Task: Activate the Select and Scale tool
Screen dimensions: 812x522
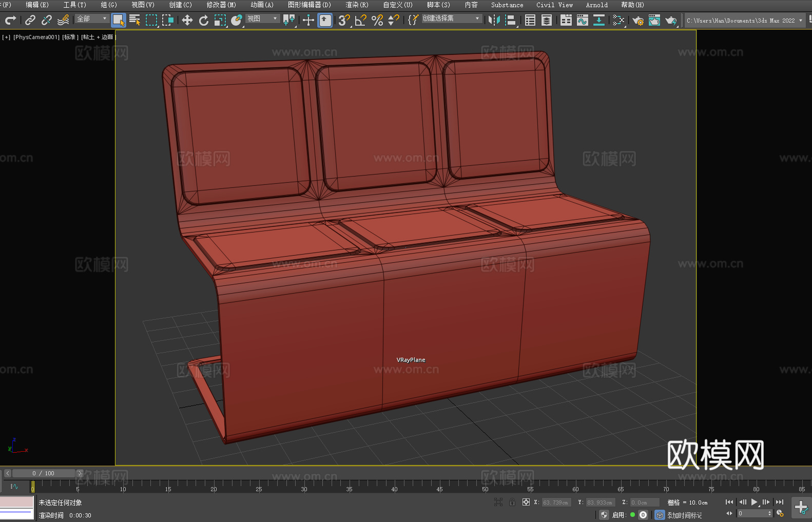Action: coord(220,20)
